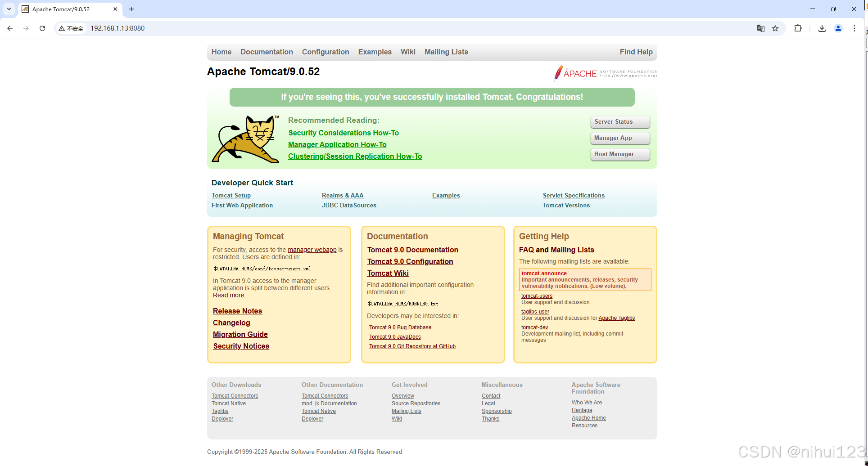Open the Chrome three-dot menu

pyautogui.click(x=854, y=28)
